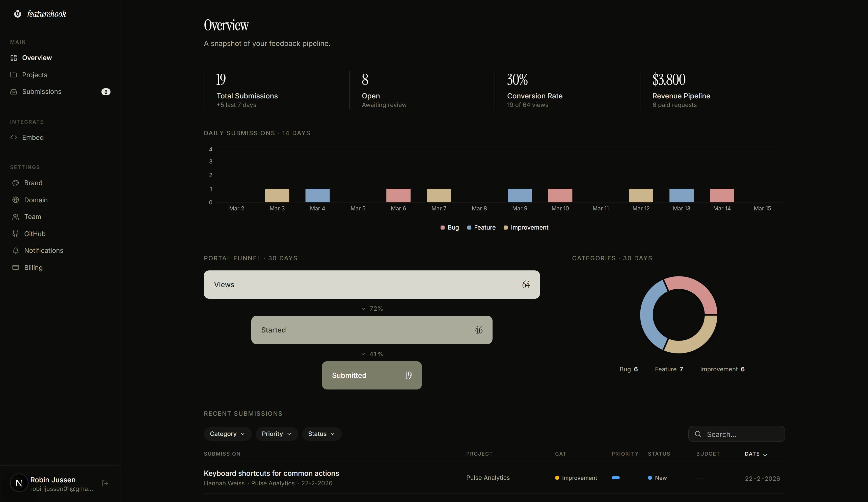
Task: Open Team settings via people icon
Action: (x=15, y=217)
